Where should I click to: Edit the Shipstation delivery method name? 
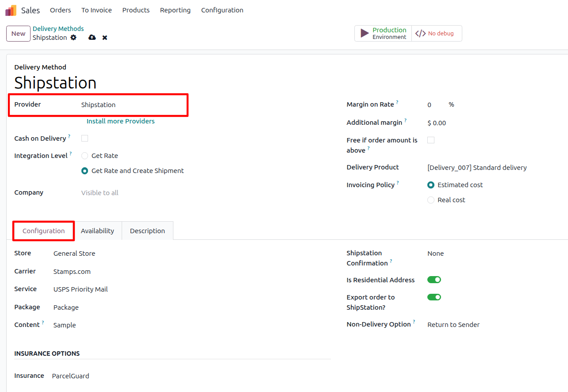(55, 83)
